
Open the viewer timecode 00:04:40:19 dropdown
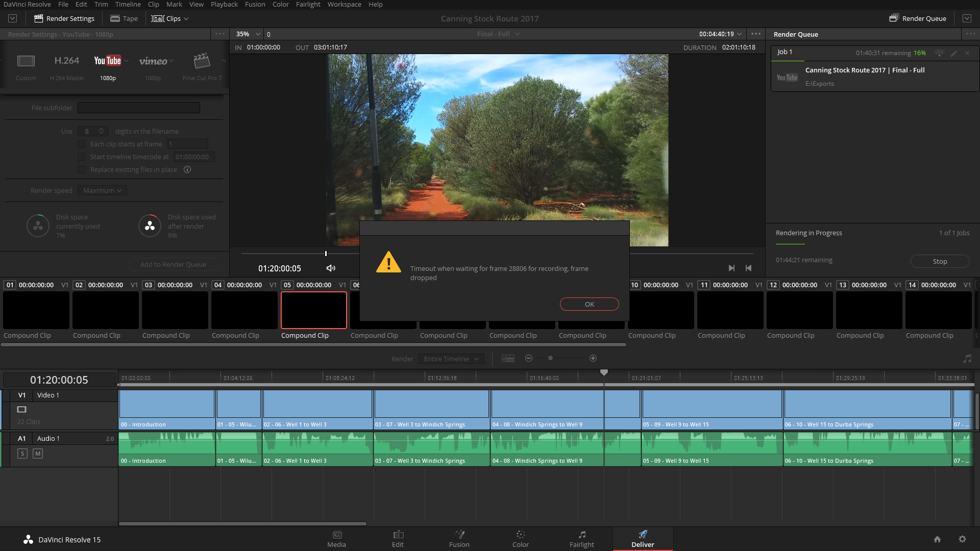(720, 34)
